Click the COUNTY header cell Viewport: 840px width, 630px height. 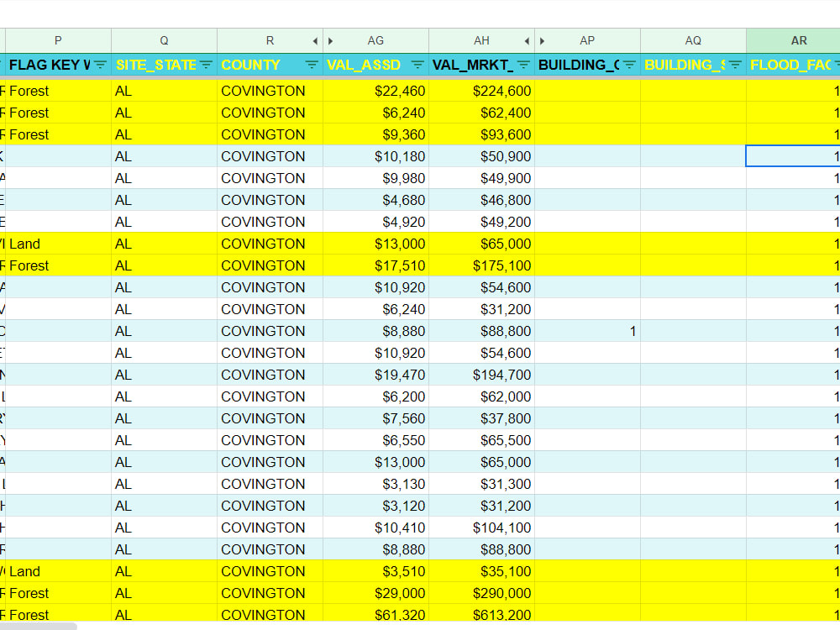tap(270, 65)
